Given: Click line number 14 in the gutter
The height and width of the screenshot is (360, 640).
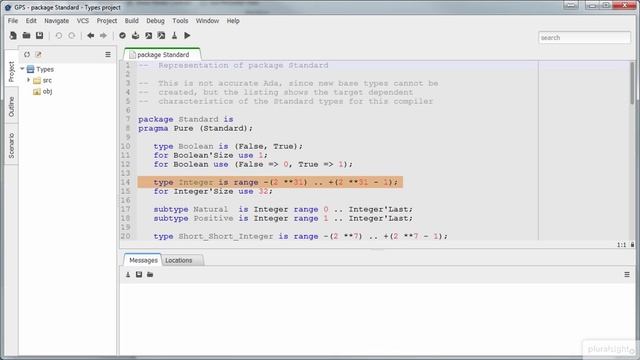Looking at the screenshot, I should point(125,182).
